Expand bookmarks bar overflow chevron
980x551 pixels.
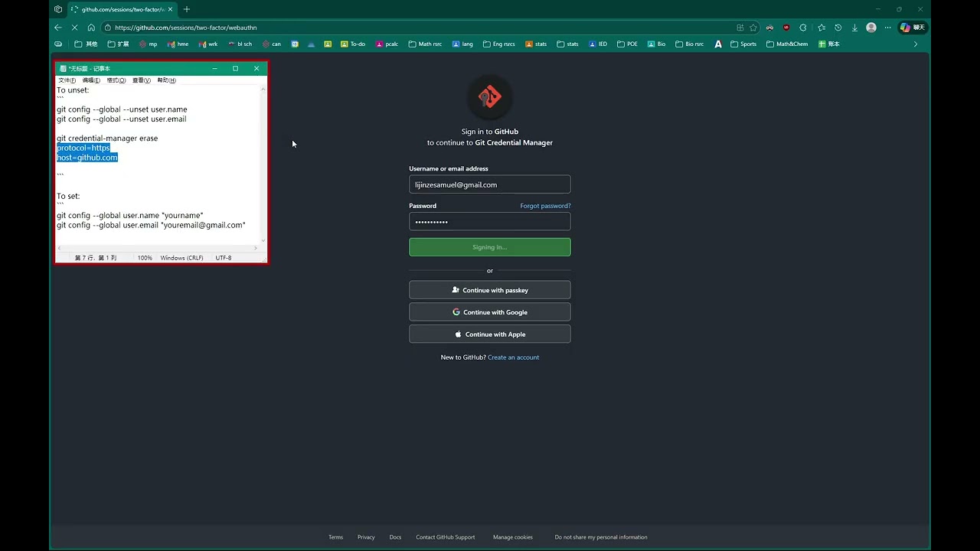coord(915,44)
